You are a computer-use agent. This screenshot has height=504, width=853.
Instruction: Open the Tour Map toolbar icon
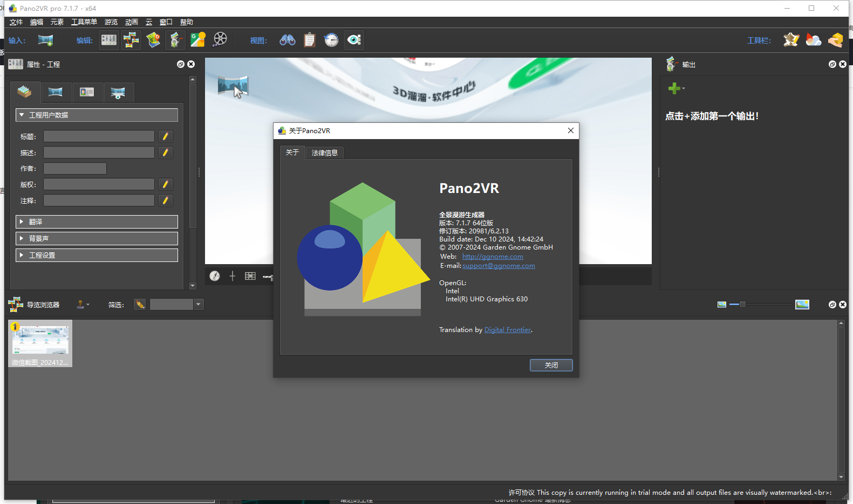(x=153, y=40)
